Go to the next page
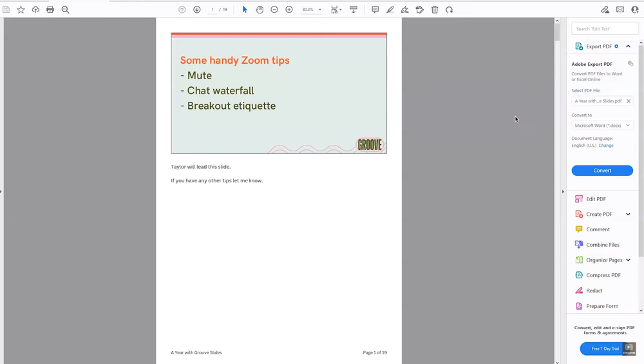644x364 pixels. [x=197, y=10]
